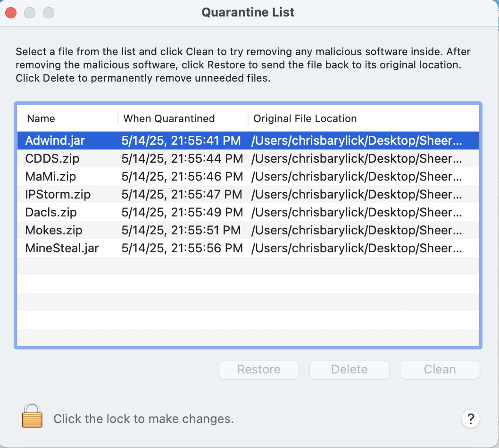Sort list by Name column header
The image size is (499, 448).
(x=41, y=119)
